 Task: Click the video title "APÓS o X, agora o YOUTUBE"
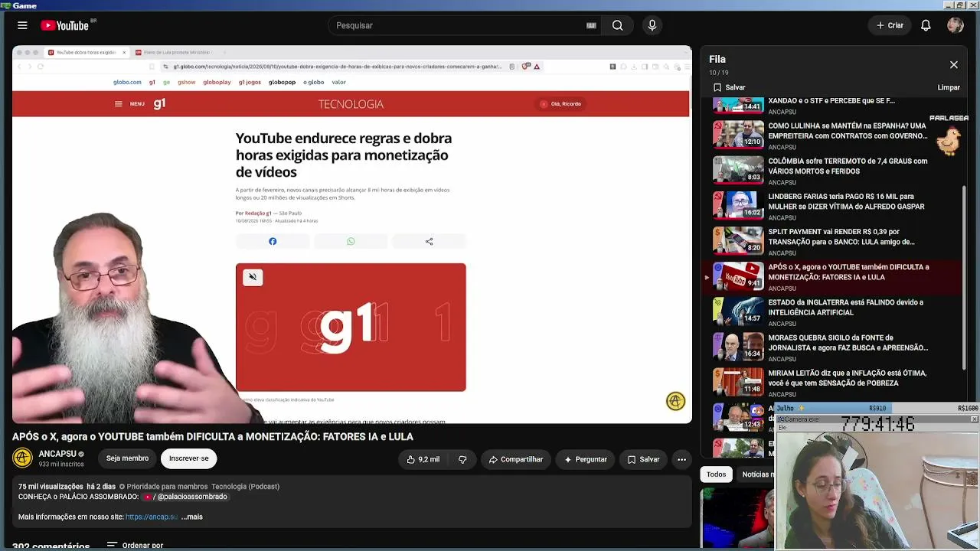click(213, 436)
